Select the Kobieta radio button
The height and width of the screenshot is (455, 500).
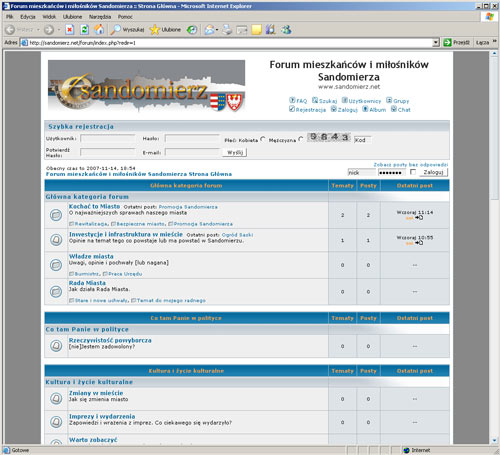(263, 139)
